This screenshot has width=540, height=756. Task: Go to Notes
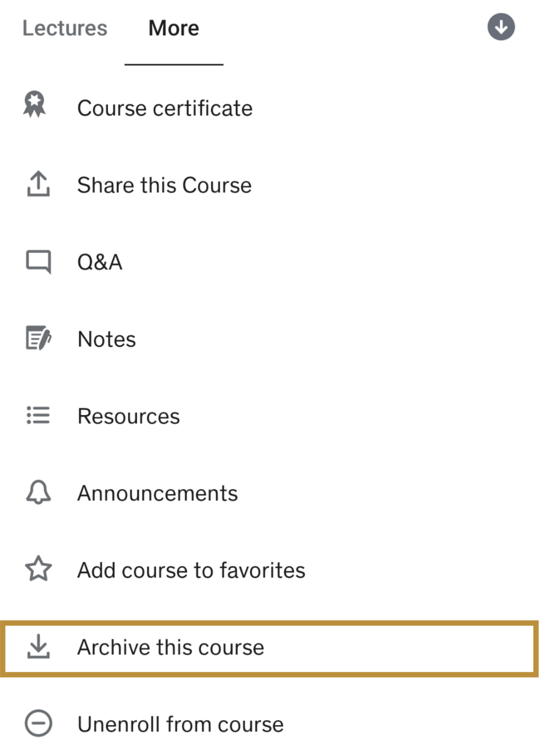point(107,339)
